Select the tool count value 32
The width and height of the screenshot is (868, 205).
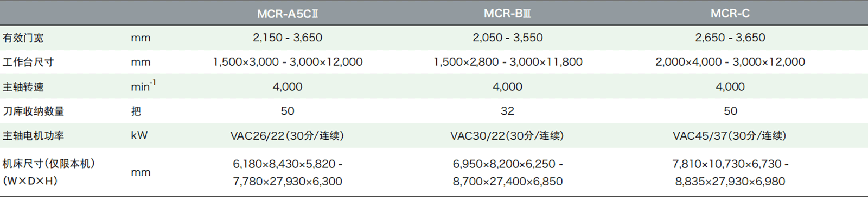507,111
